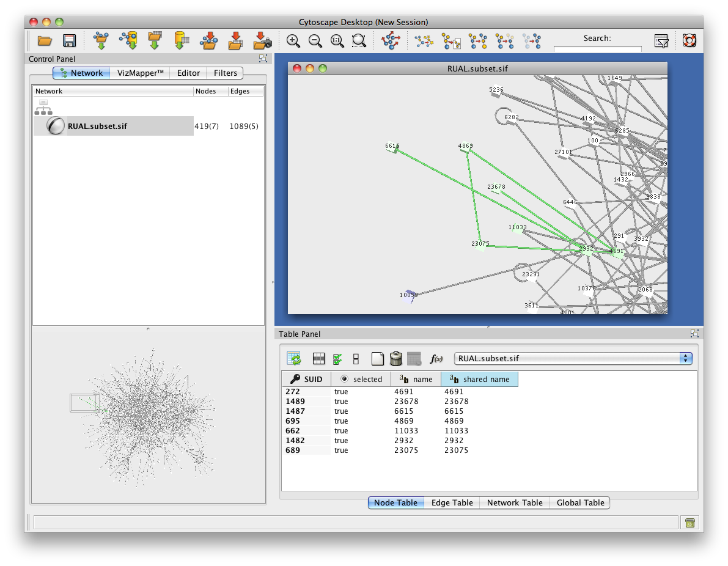Save session with the floppy disk icon
728x566 pixels.
point(69,41)
